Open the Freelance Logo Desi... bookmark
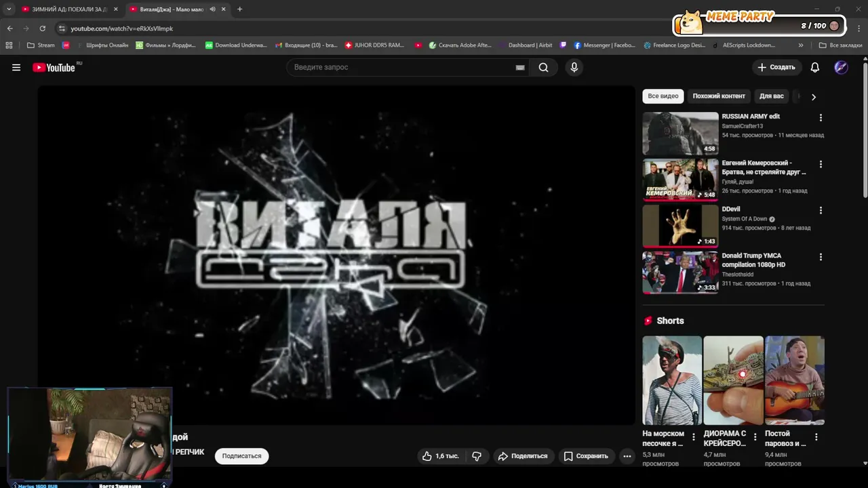 click(675, 45)
